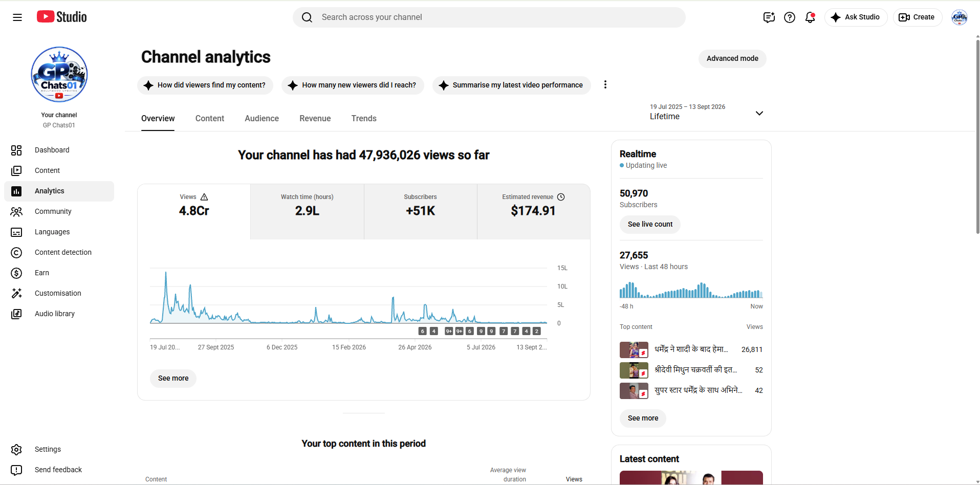The width and height of the screenshot is (980, 485).
Task: Switch to the Content analytics tab
Action: click(210, 119)
